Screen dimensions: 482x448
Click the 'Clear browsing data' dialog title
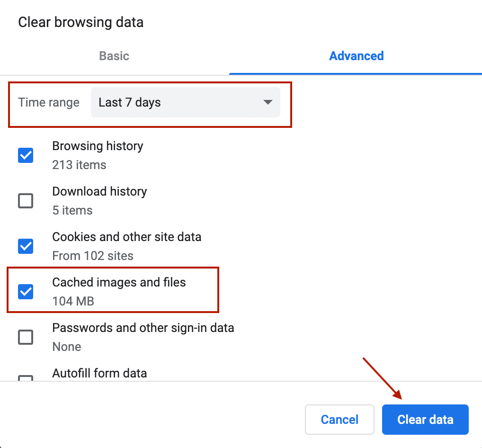point(80,22)
